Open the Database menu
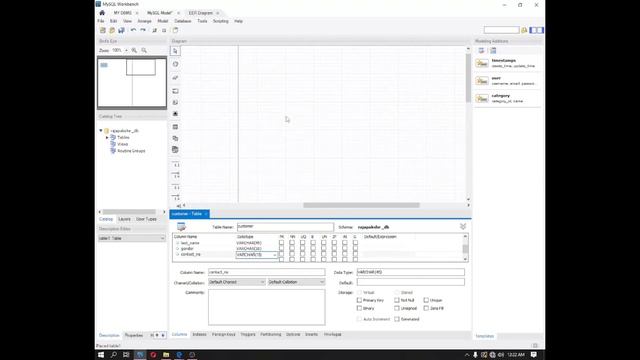640x360 pixels. pos(183,21)
